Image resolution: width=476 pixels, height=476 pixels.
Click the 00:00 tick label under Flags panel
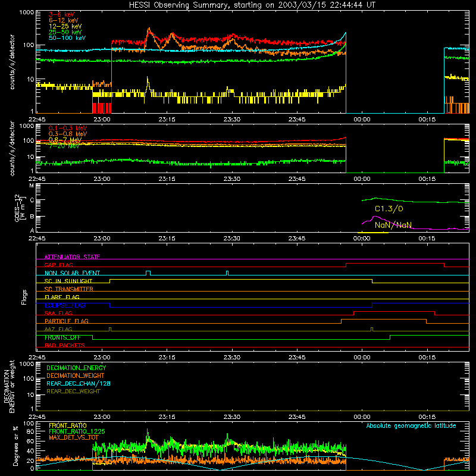pyautogui.click(x=362, y=358)
